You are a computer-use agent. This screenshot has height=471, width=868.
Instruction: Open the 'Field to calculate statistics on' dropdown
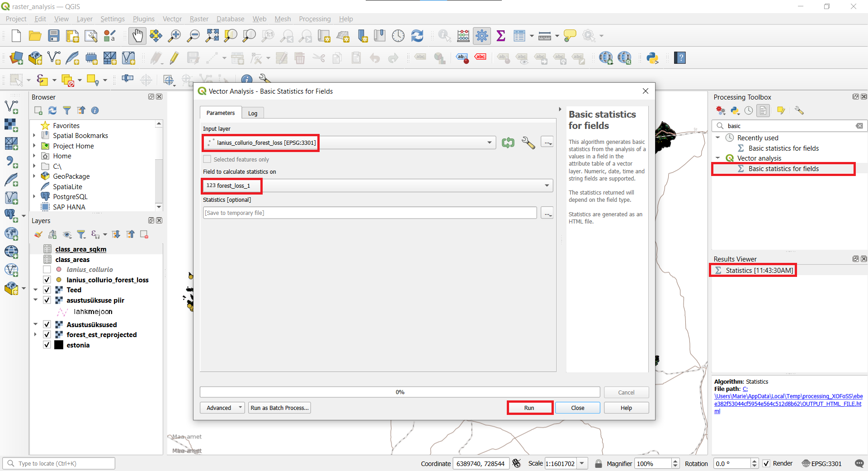547,186
